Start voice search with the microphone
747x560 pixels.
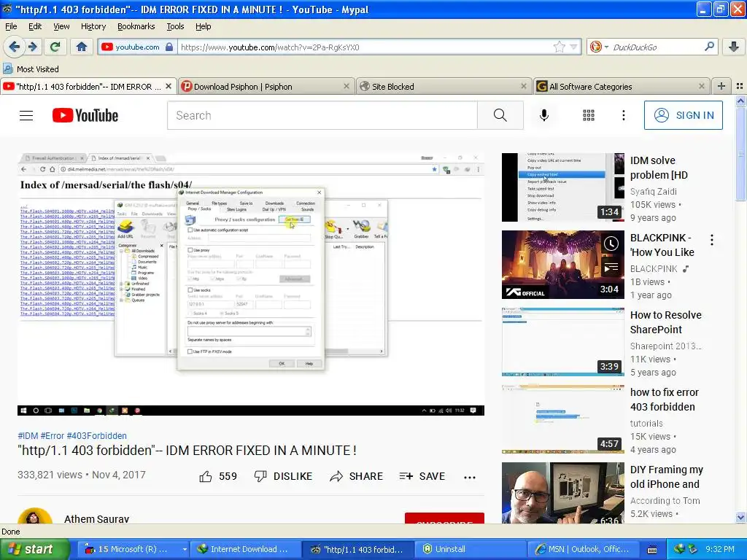544,115
